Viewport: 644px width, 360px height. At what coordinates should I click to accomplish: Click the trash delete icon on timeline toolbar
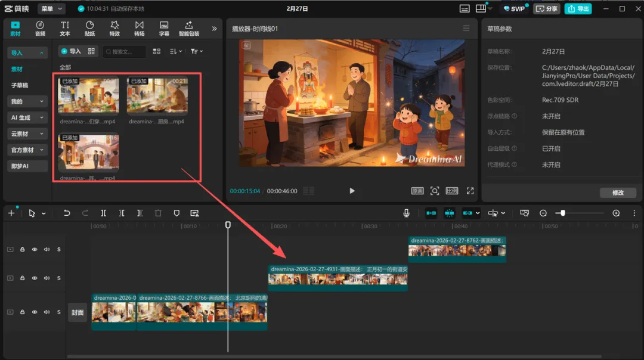pos(158,213)
